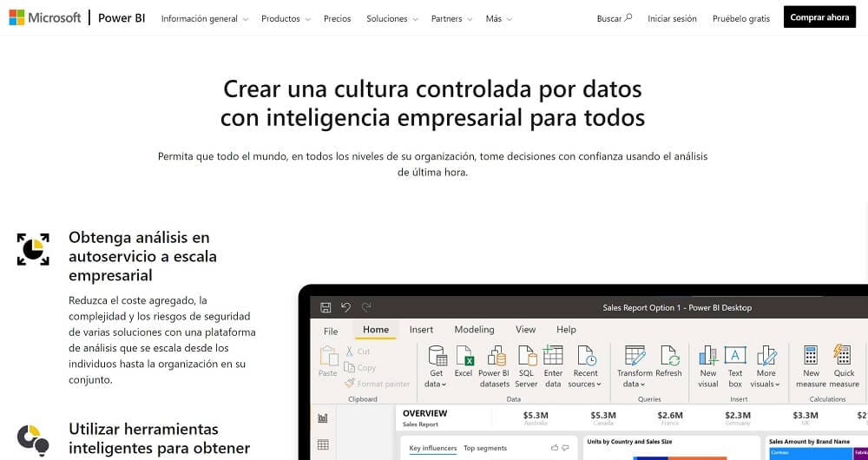Viewport: 868px width, 460px height.
Task: Open the Más menu
Action: pyautogui.click(x=499, y=19)
